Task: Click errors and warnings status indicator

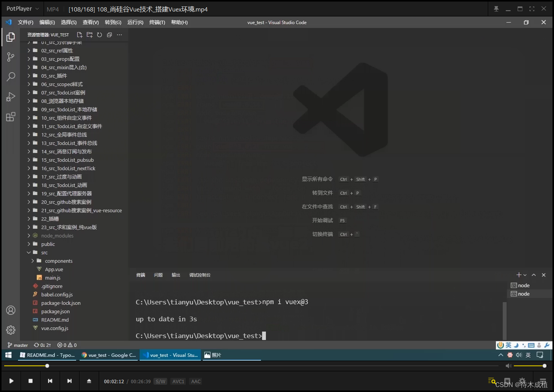Action: pos(67,345)
